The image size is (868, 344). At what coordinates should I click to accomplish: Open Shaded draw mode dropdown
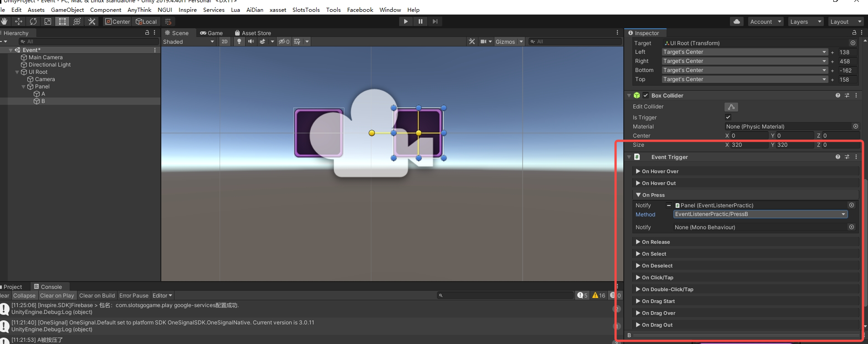click(x=189, y=41)
